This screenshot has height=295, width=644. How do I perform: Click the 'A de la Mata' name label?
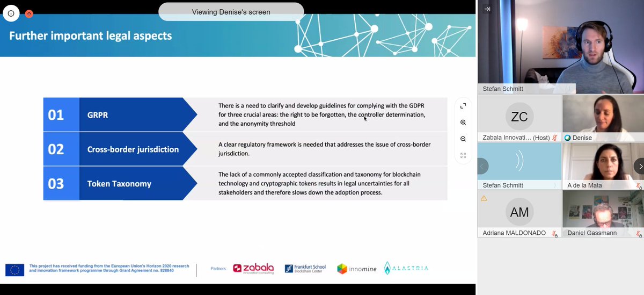pos(585,185)
